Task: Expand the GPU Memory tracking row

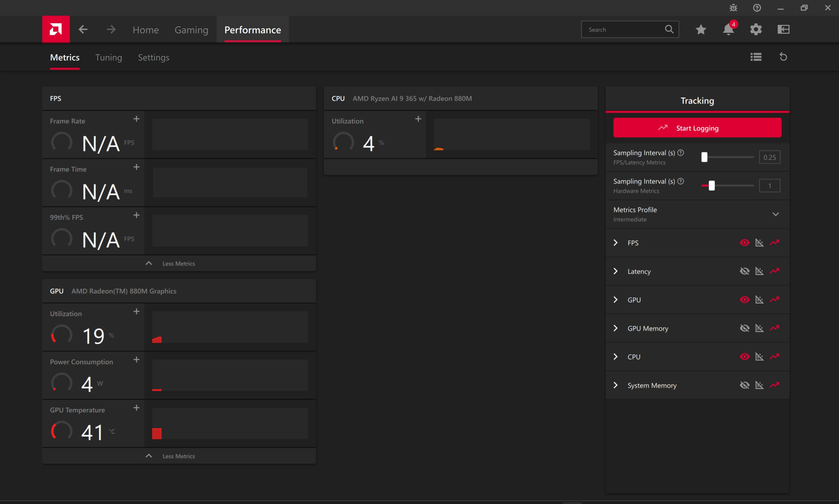Action: 615,328
